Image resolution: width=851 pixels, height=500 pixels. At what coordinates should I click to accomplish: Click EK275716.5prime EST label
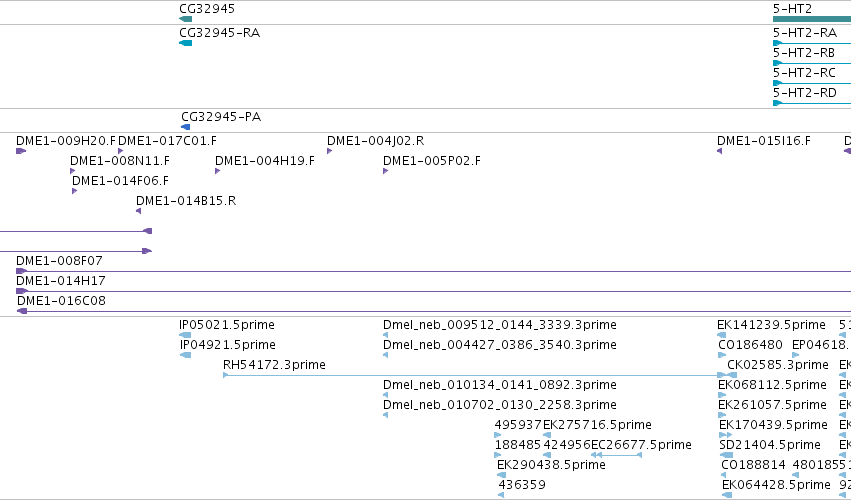point(597,425)
